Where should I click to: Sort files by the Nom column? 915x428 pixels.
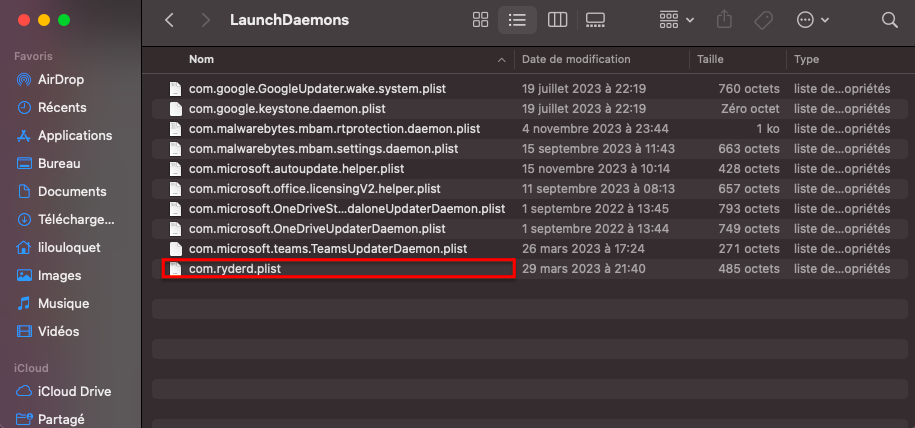pyautogui.click(x=202, y=60)
